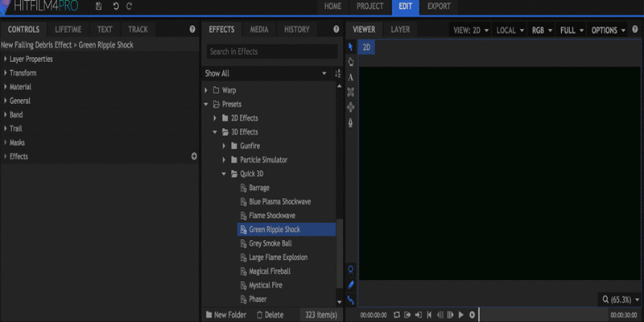Open help for the Controls panel
Screen dimensions: 644x322
(192, 29)
